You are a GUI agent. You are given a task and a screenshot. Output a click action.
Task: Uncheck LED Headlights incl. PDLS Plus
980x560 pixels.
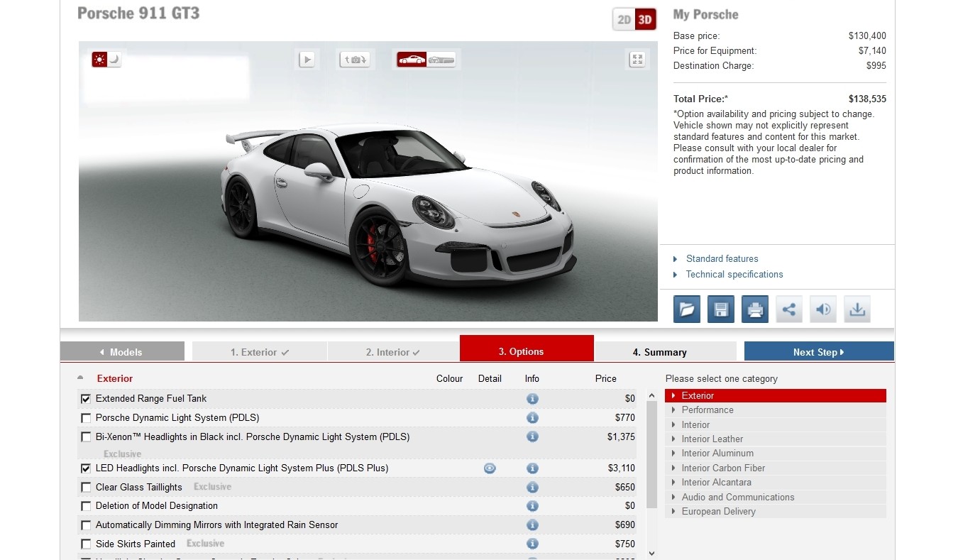coord(86,468)
